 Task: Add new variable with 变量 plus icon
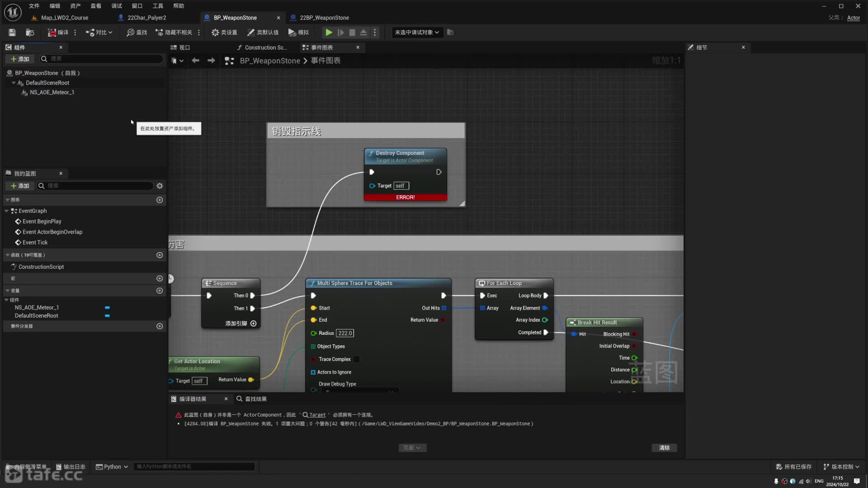click(160, 291)
